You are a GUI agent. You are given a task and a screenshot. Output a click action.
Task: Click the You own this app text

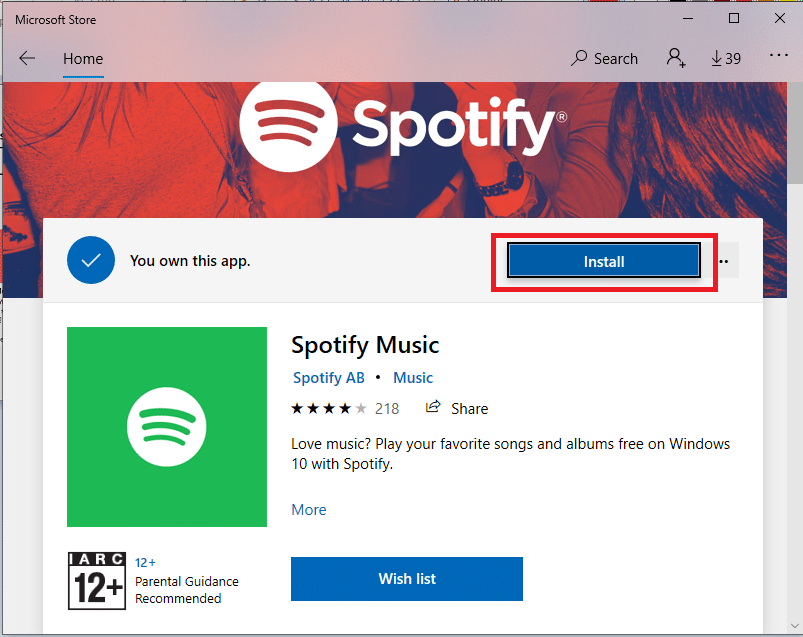click(190, 261)
